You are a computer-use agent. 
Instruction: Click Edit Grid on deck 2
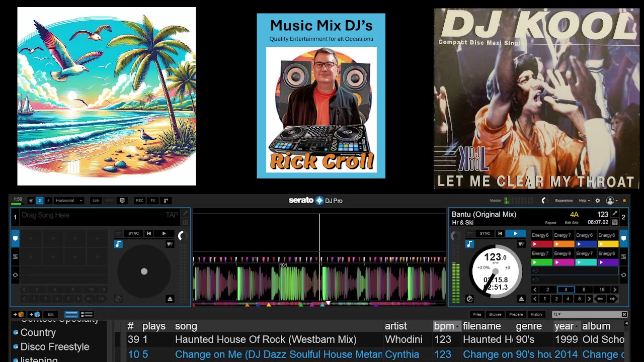572,223
